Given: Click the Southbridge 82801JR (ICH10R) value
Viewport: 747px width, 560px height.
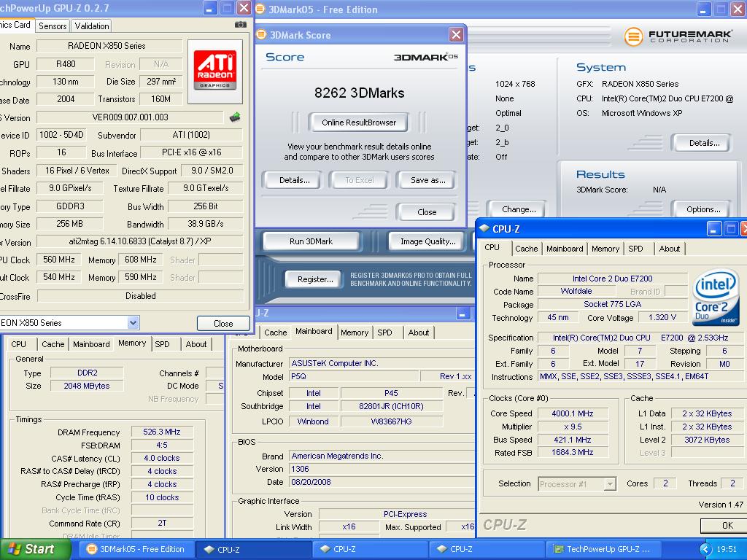Looking at the screenshot, I should 392,406.
